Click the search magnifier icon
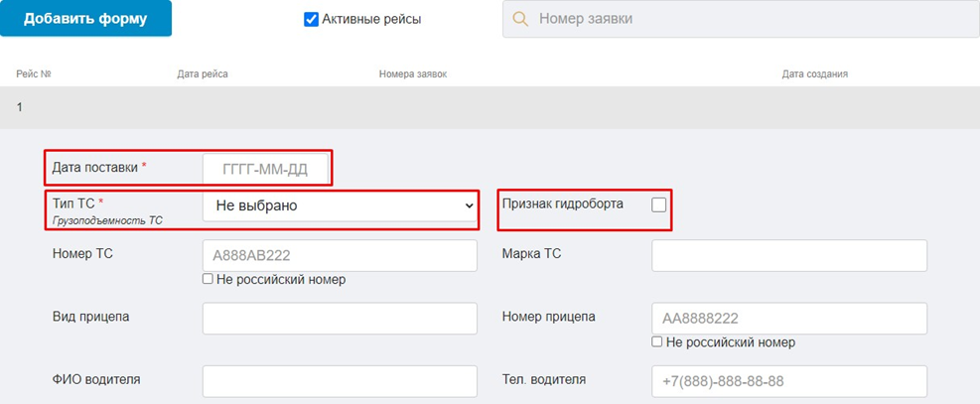980x404 pixels. tap(520, 19)
